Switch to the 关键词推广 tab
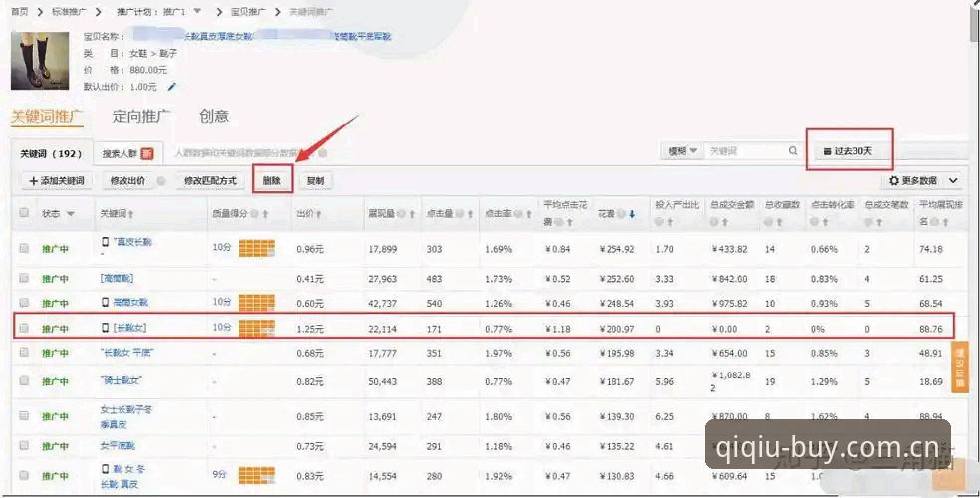980x498 pixels. (47, 117)
